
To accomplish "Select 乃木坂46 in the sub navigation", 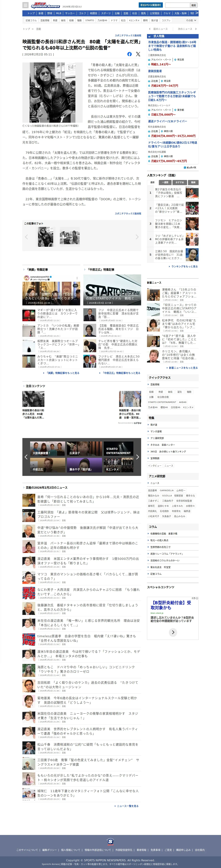I will coord(102,20).
